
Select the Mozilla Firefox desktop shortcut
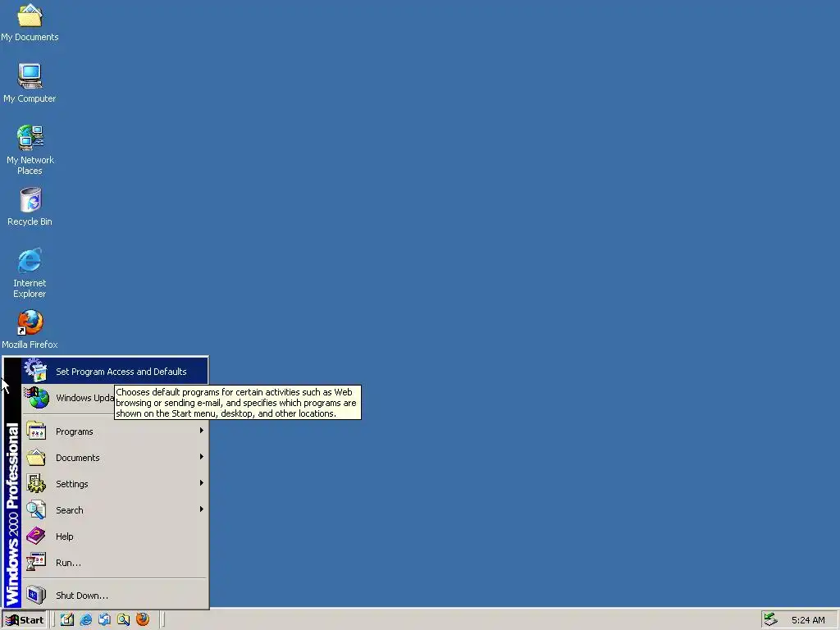[30, 330]
